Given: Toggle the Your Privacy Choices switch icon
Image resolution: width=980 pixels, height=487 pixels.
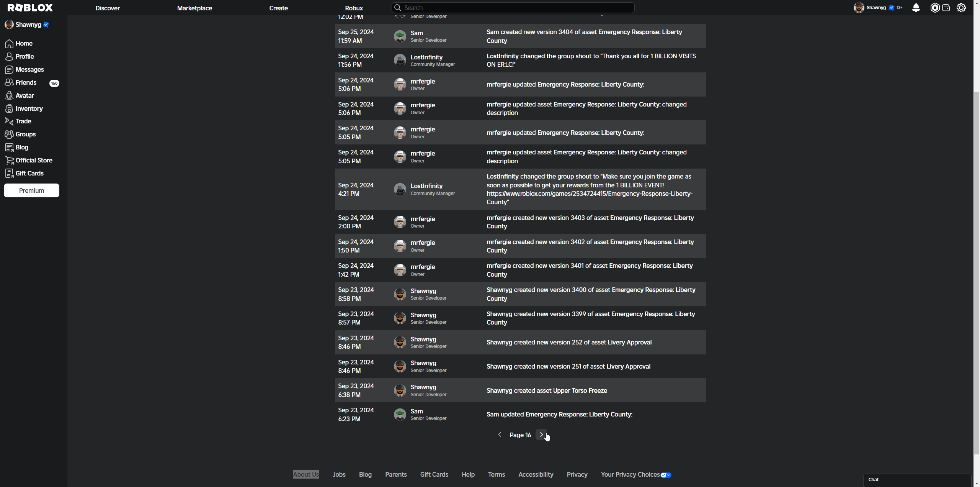Looking at the screenshot, I should click(x=666, y=475).
